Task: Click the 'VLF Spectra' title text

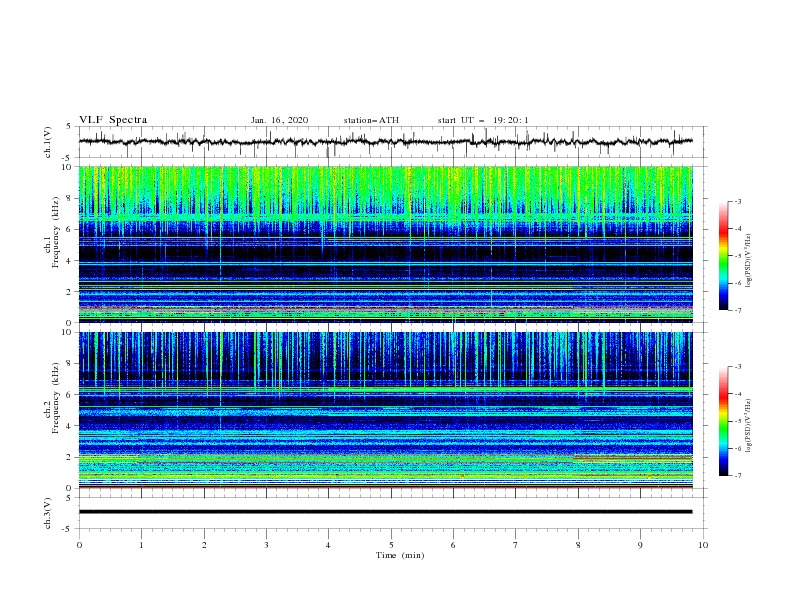Action: [113, 120]
